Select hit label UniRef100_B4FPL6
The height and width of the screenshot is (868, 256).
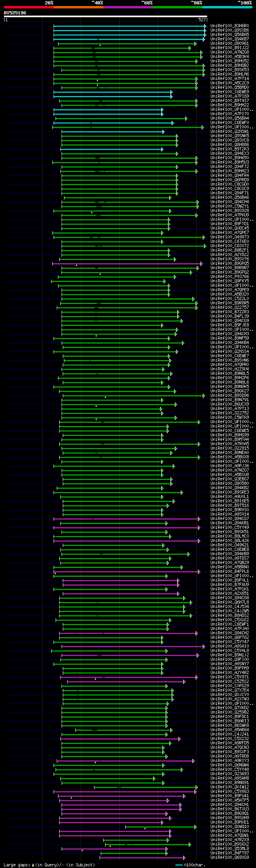coord(230,572)
